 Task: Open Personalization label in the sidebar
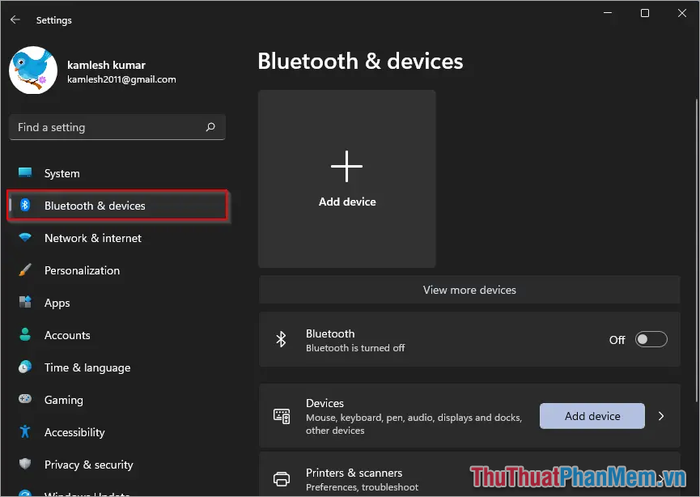(x=82, y=271)
